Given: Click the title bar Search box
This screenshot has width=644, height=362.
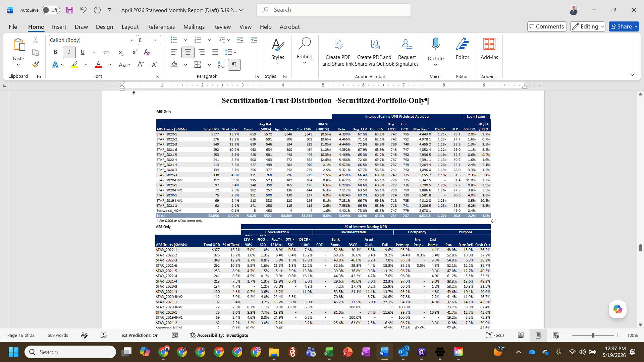Looking at the screenshot, I should pos(334,10).
